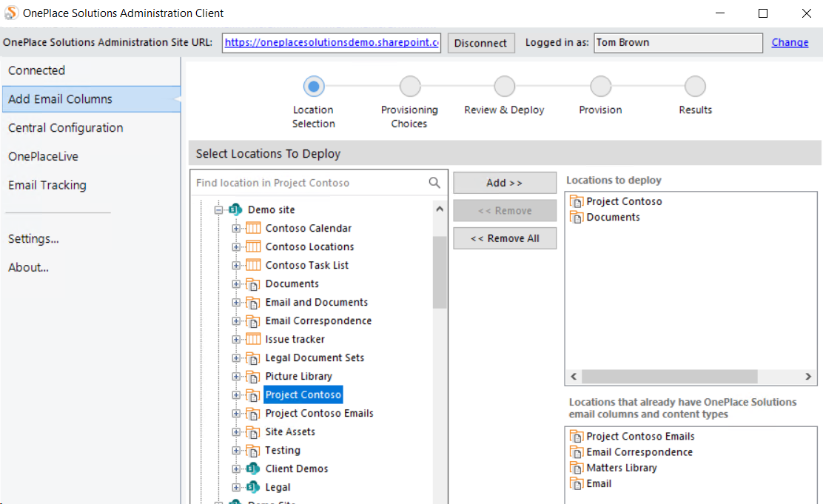Screen dimensions: 823x504
Task: Expand the Project Contoso tree node
Action: click(236, 394)
